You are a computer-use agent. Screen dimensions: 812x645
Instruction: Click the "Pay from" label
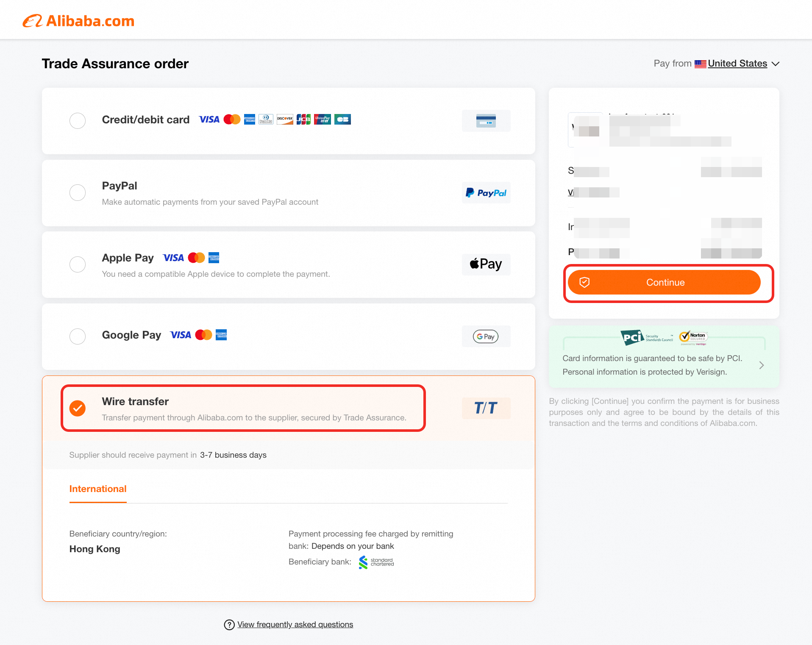[673, 64]
